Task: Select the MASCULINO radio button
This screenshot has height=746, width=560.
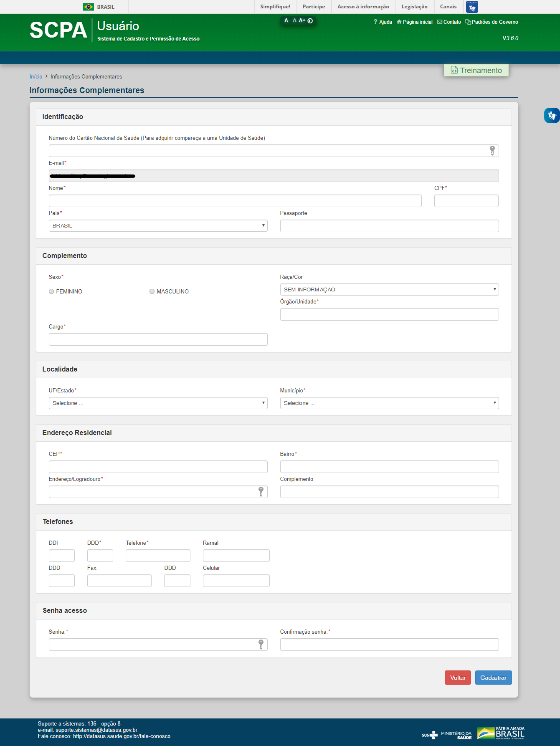Action: (152, 291)
